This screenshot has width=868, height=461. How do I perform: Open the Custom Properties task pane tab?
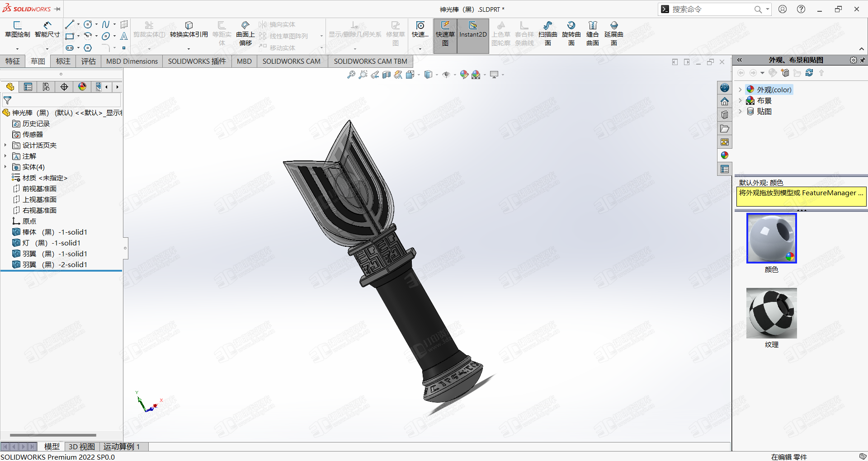pos(725,169)
